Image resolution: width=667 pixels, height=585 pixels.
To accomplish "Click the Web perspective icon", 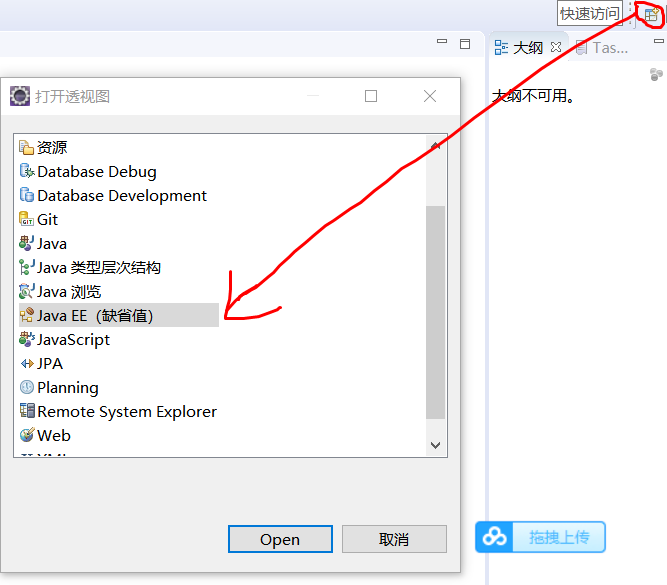I will (x=26, y=435).
